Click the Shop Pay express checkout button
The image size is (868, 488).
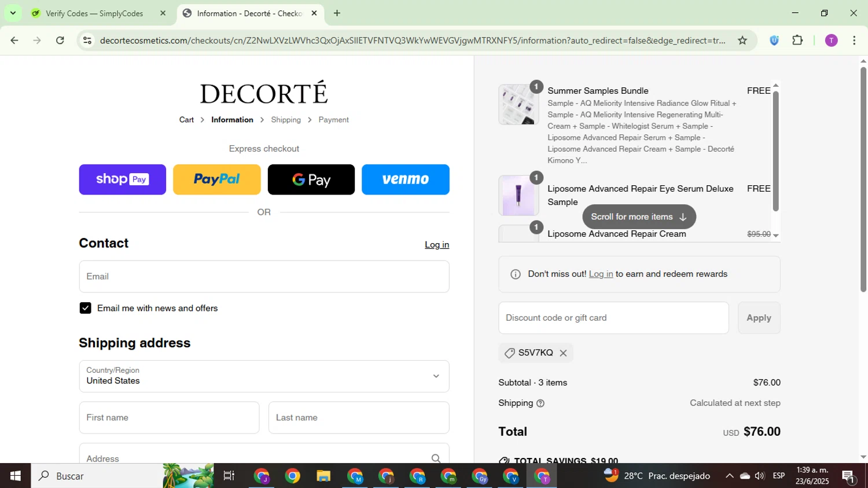[x=122, y=179]
